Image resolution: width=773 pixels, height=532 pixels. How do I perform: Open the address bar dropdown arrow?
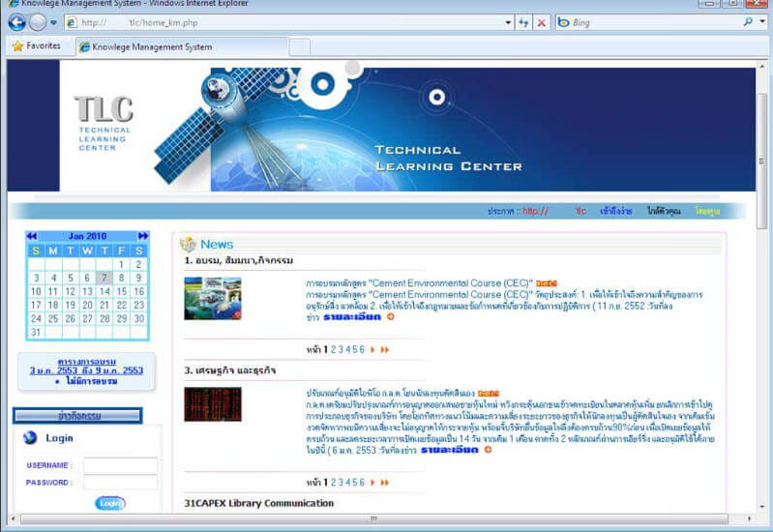(509, 22)
